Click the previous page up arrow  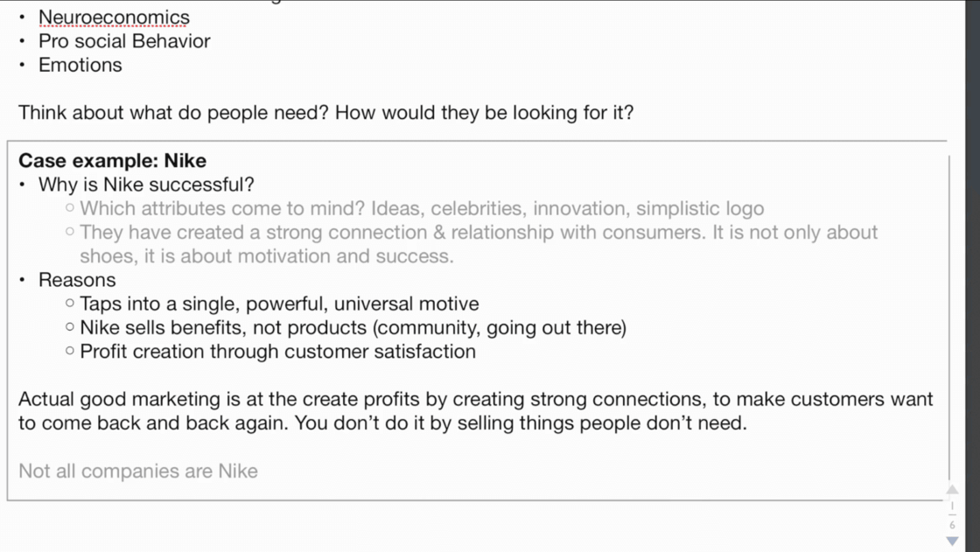point(952,489)
